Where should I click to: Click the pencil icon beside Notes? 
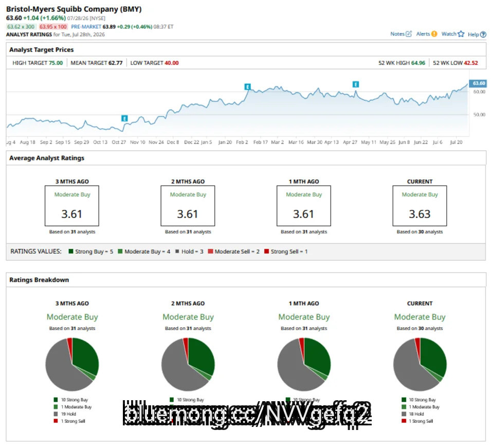pyautogui.click(x=408, y=33)
